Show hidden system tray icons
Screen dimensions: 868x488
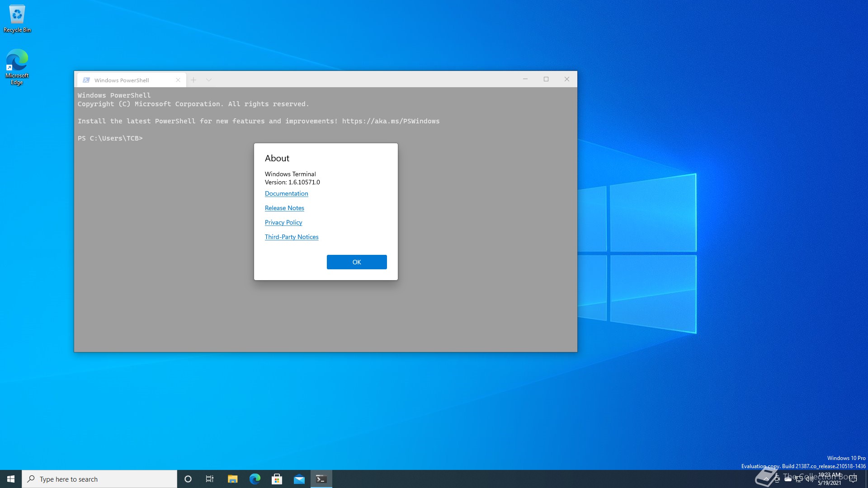766,479
